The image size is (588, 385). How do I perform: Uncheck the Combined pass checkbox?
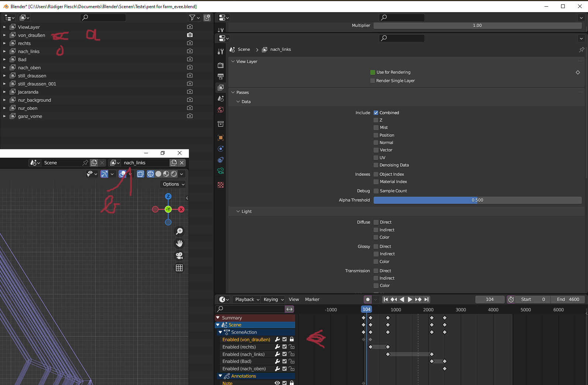point(376,113)
